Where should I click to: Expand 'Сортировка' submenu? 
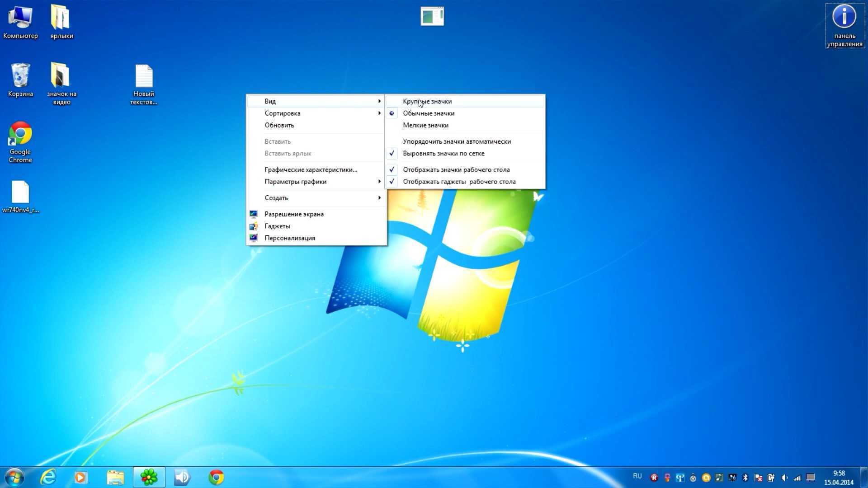(x=316, y=113)
